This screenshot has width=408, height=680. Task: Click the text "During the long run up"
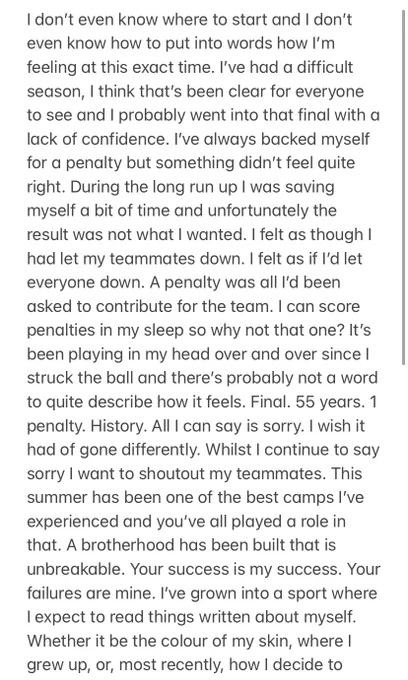pyautogui.click(x=154, y=187)
